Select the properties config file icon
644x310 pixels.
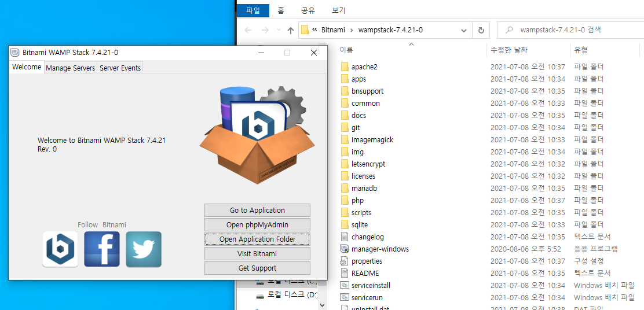click(x=345, y=261)
